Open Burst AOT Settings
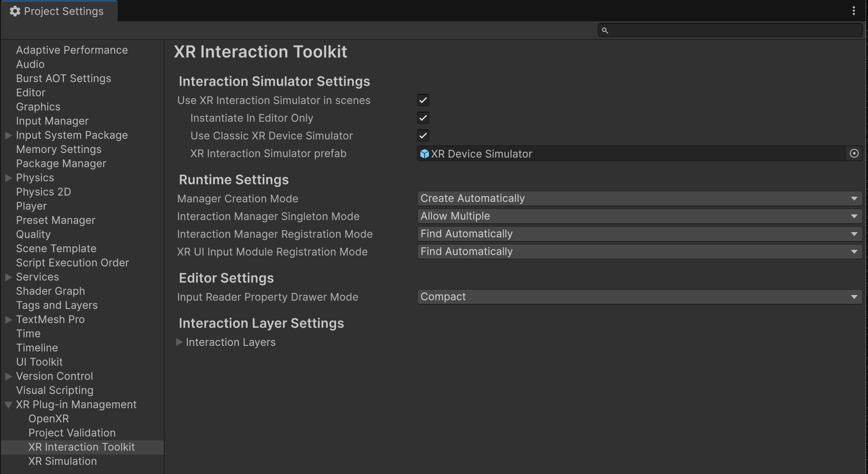 [x=63, y=78]
